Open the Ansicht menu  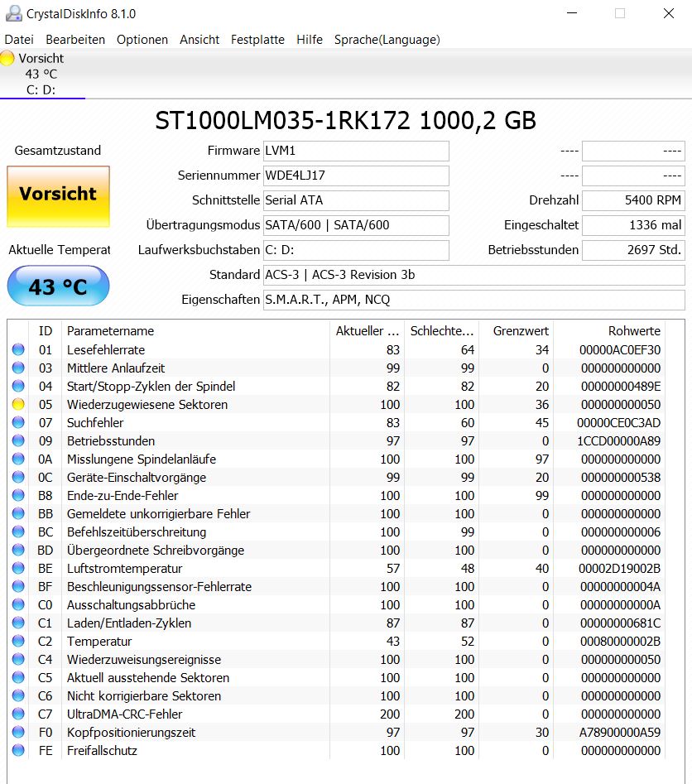pos(199,40)
